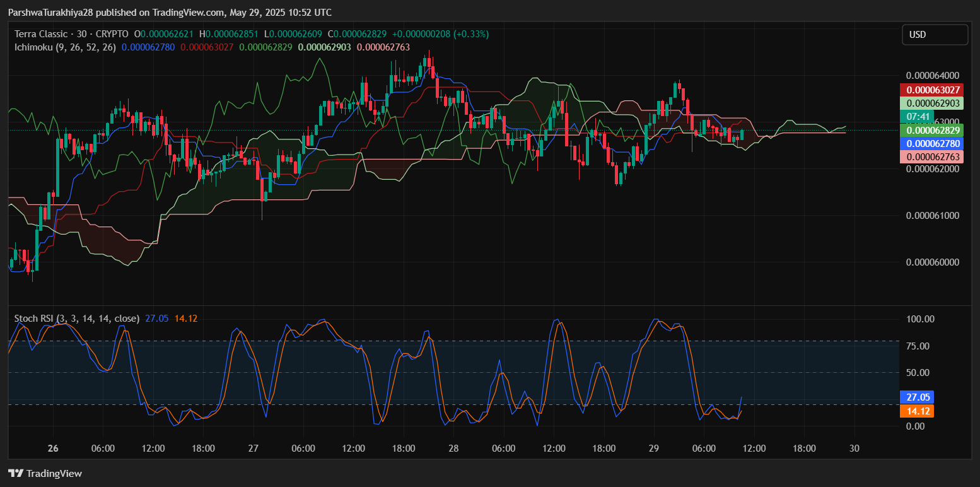The image size is (980, 487).
Task: Click the blue 27.05 Stoch RSI axis label
Action: click(916, 397)
